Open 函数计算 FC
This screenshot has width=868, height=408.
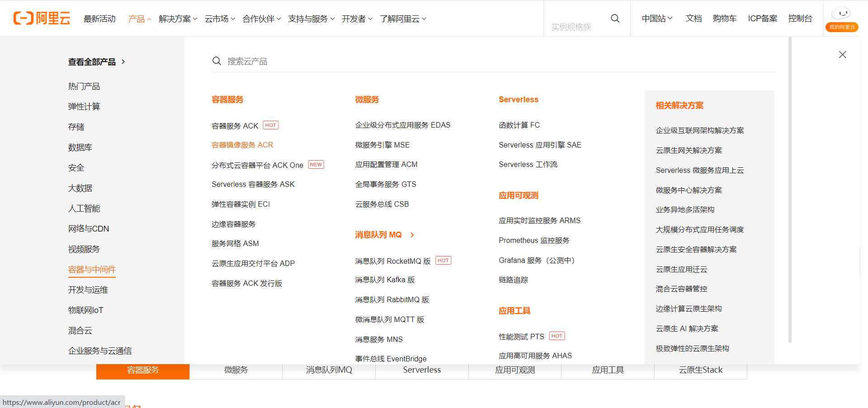pyautogui.click(x=519, y=125)
